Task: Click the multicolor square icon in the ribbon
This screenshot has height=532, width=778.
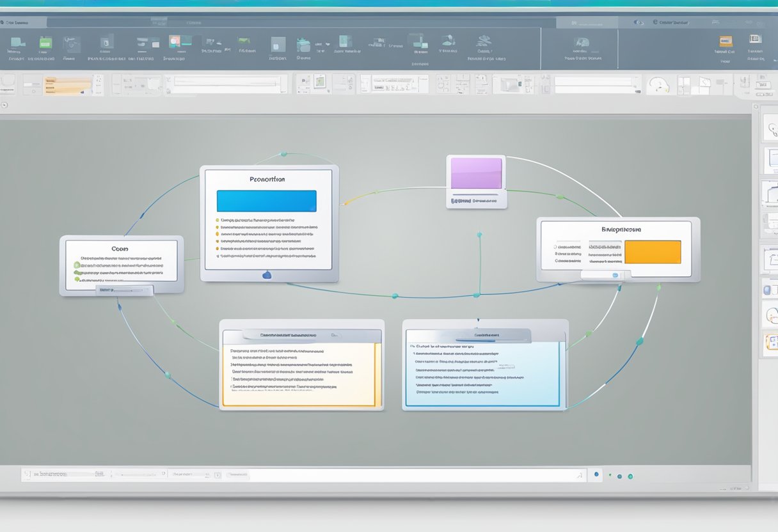Action: pyautogui.click(x=174, y=42)
